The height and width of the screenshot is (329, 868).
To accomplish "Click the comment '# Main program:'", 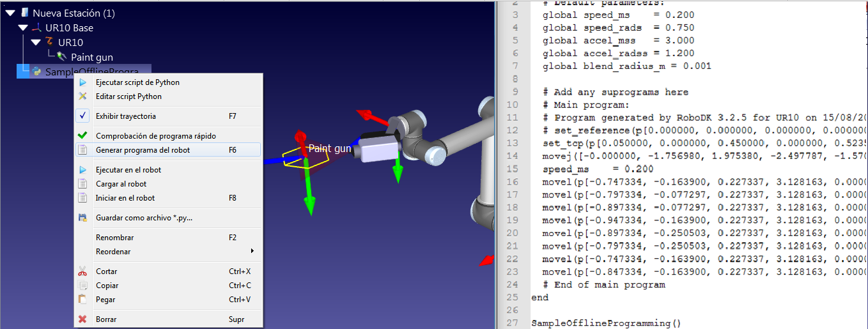I will click(586, 105).
